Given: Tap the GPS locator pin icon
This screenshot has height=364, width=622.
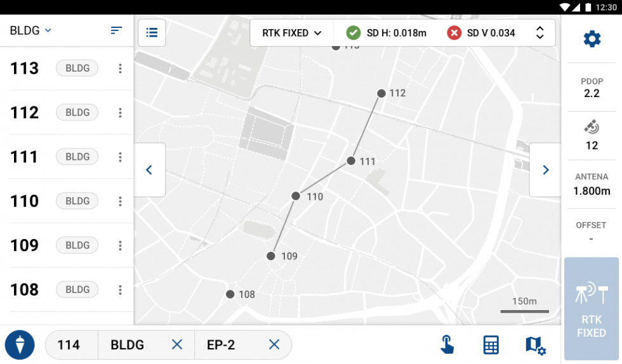Looking at the screenshot, I should (x=20, y=345).
